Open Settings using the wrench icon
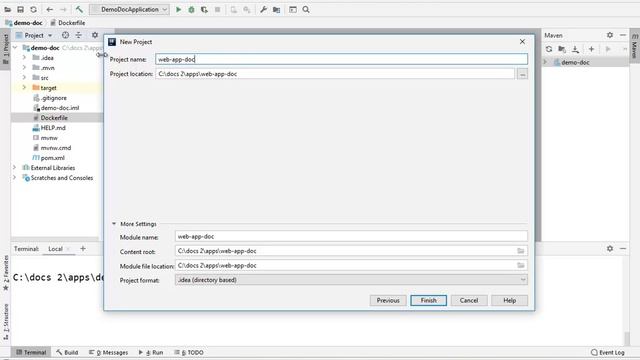 pyautogui.click(x=263, y=9)
